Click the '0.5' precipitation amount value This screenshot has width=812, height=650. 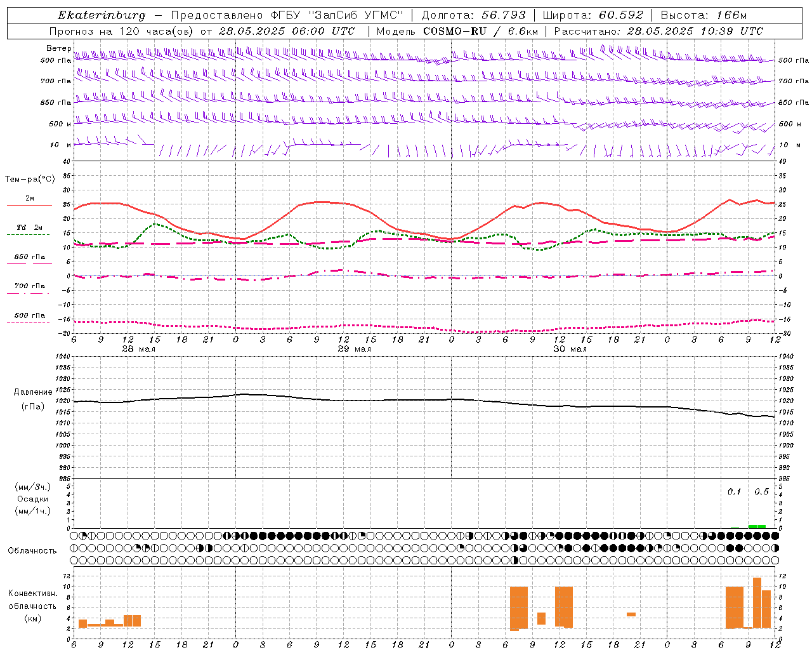point(761,491)
